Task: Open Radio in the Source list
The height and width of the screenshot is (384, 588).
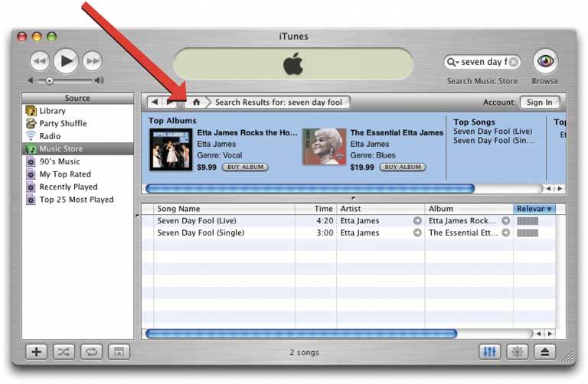Action: [x=77, y=136]
